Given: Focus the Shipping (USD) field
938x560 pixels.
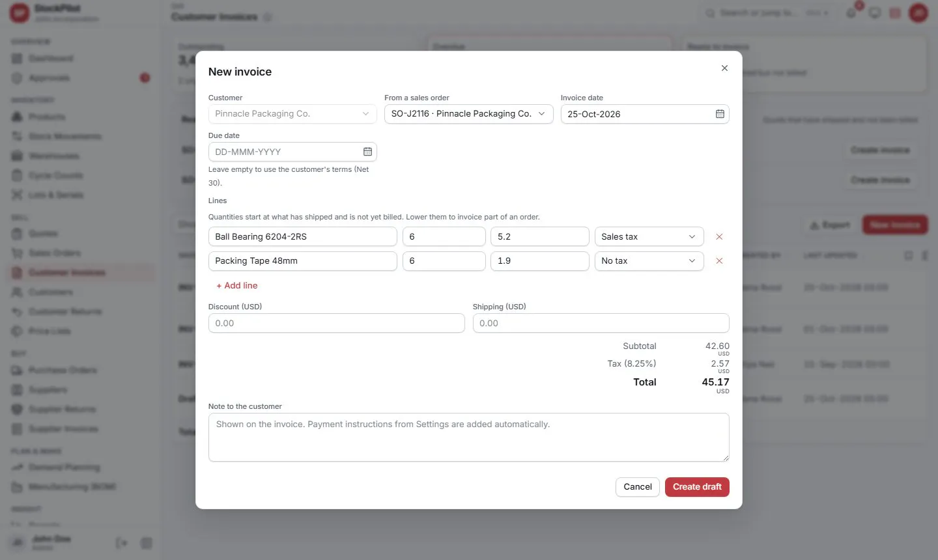Looking at the screenshot, I should 601,323.
